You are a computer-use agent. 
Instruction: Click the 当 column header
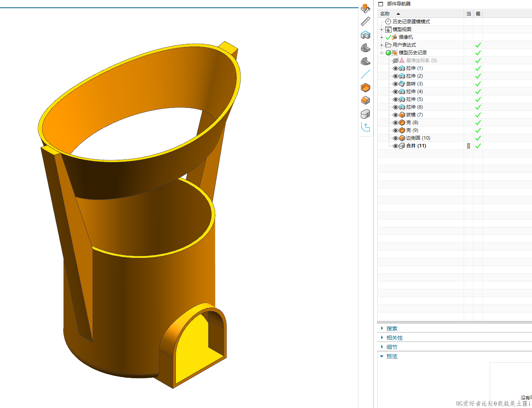tap(468, 14)
